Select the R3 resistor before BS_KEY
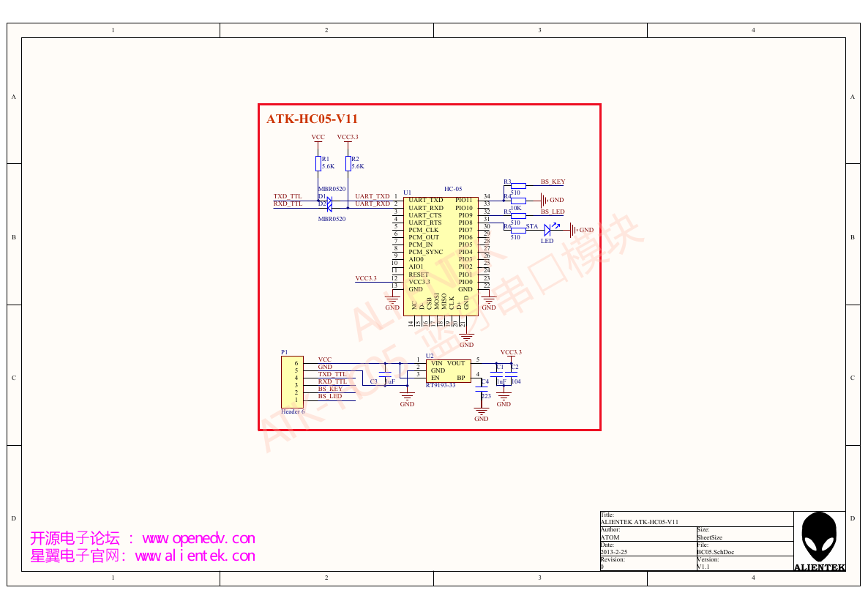The image size is (868, 612). click(518, 186)
